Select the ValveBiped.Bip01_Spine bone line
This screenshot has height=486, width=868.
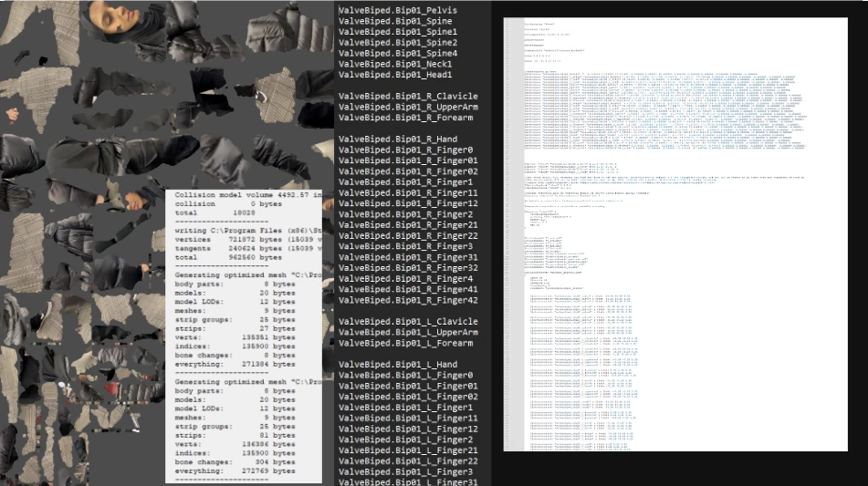tap(395, 21)
